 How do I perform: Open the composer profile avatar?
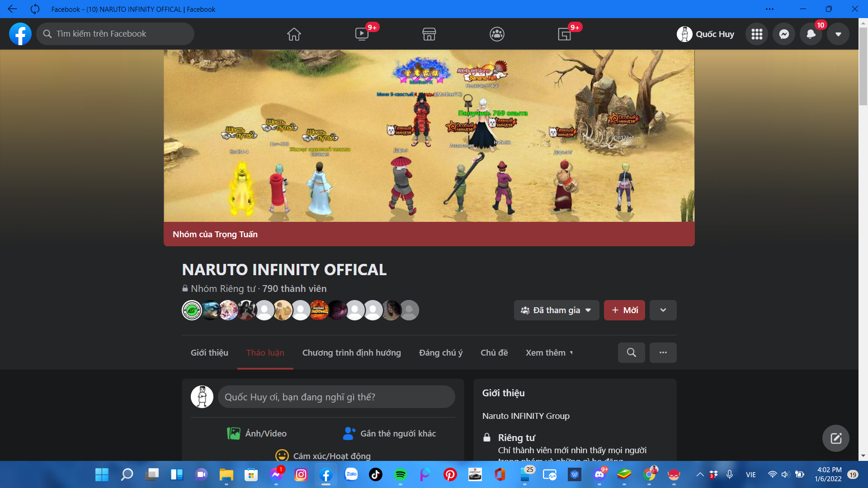click(202, 397)
